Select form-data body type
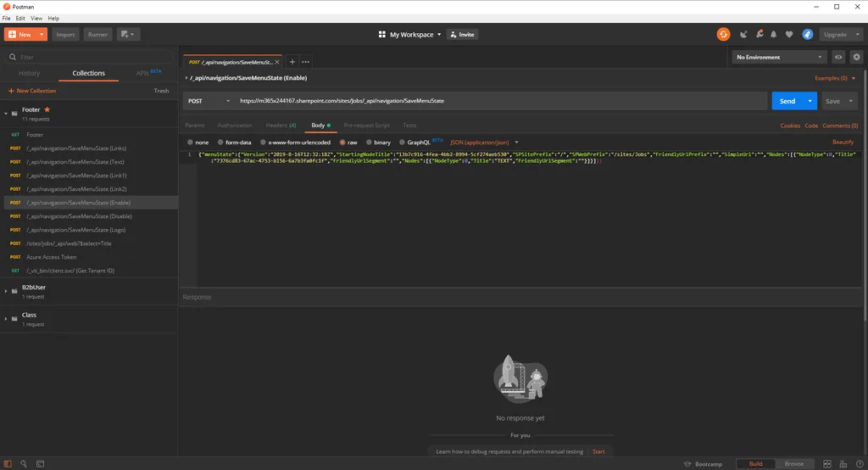The image size is (868, 470). coord(220,143)
